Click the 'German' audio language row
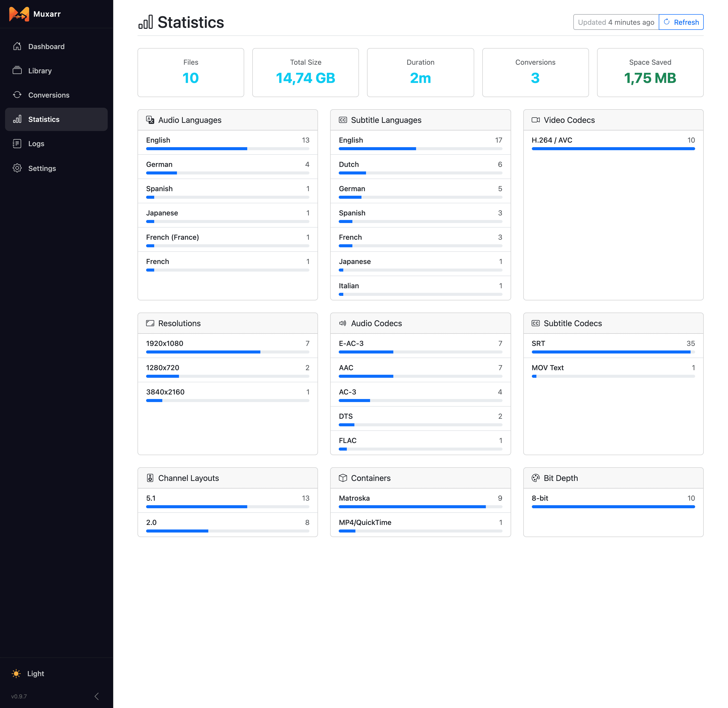The height and width of the screenshot is (708, 728). 227,167
